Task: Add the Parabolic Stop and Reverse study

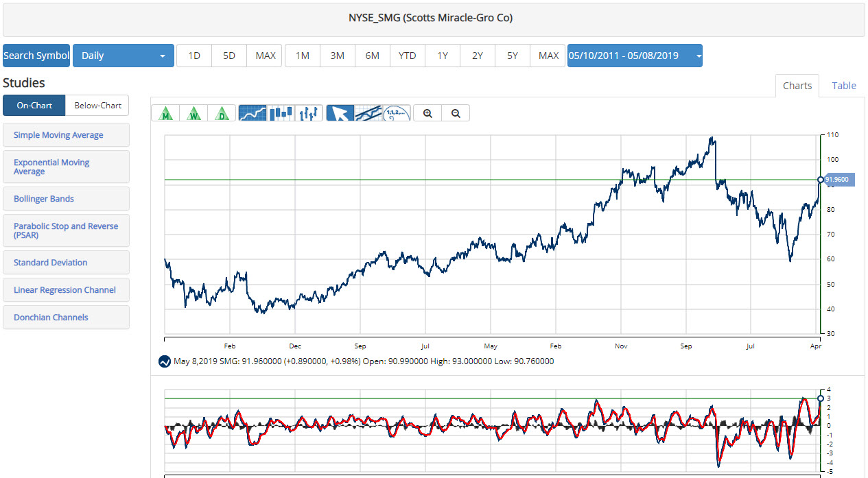Action: pos(66,230)
